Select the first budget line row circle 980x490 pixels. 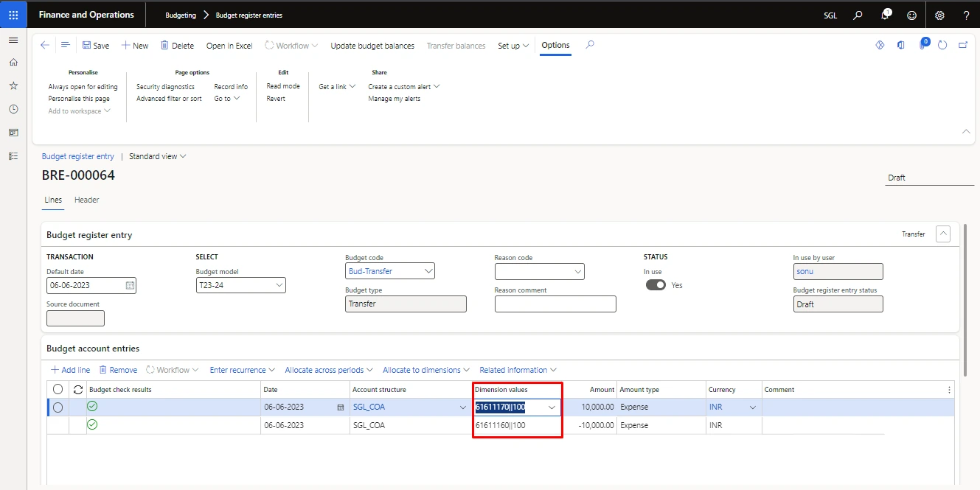point(58,407)
